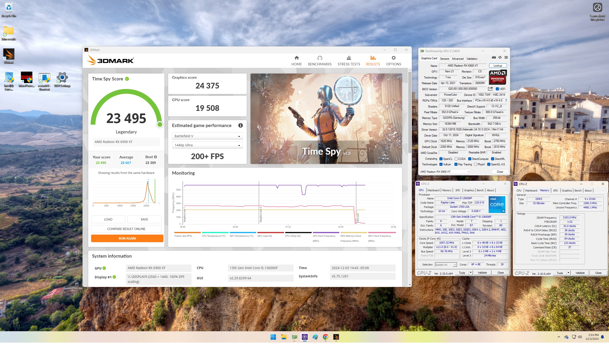Open the 3DMark desktop shortcut

coord(9,56)
